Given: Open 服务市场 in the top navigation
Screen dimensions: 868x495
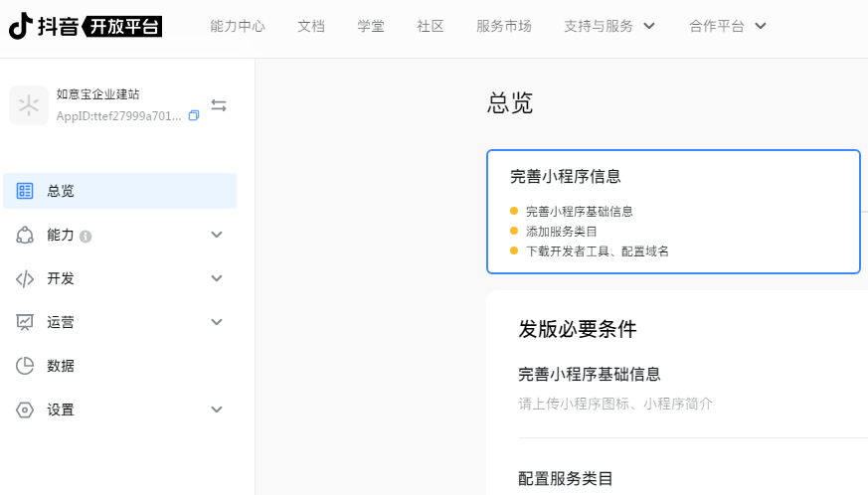Looking at the screenshot, I should [504, 26].
